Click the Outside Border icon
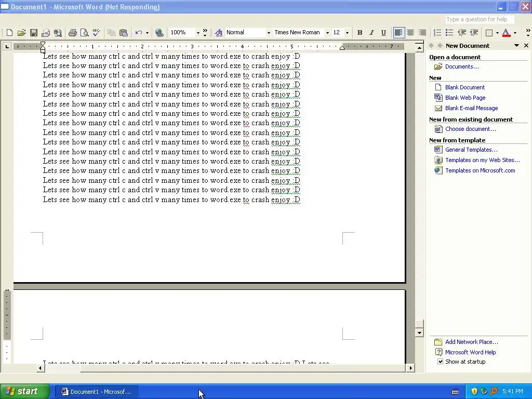Image resolution: width=532 pixels, height=399 pixels. point(489,33)
